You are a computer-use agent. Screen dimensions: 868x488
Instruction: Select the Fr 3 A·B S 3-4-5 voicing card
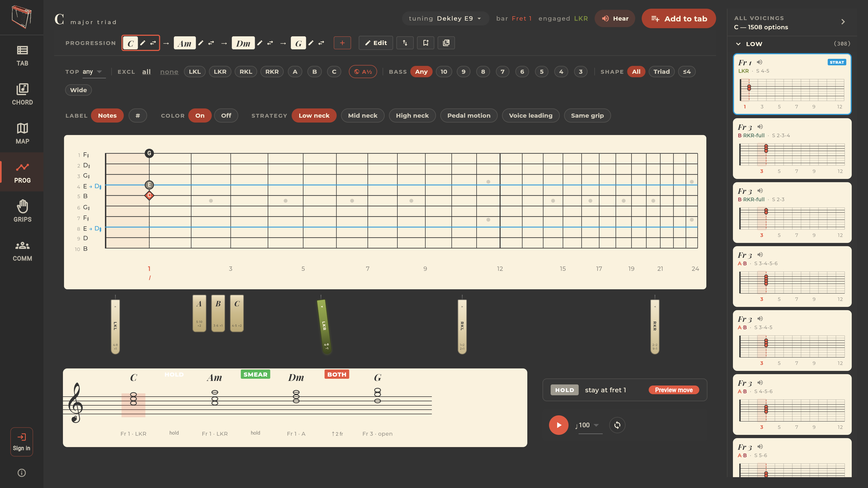tap(792, 341)
